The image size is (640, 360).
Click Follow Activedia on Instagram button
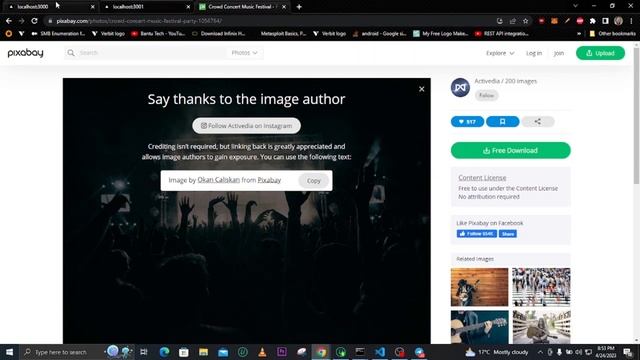click(247, 126)
